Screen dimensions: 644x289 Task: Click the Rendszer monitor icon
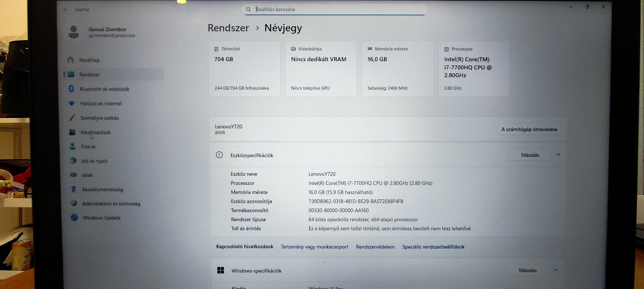71,74
